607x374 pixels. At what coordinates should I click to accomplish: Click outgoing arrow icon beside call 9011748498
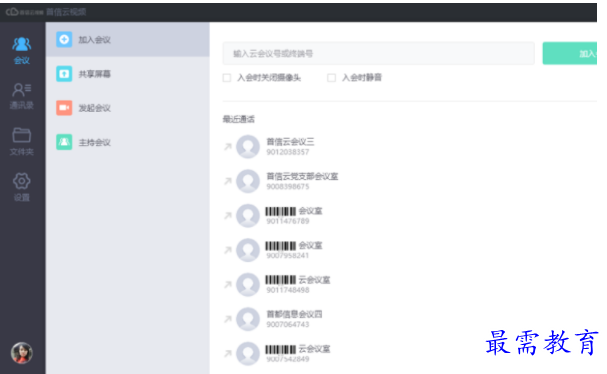point(228,284)
